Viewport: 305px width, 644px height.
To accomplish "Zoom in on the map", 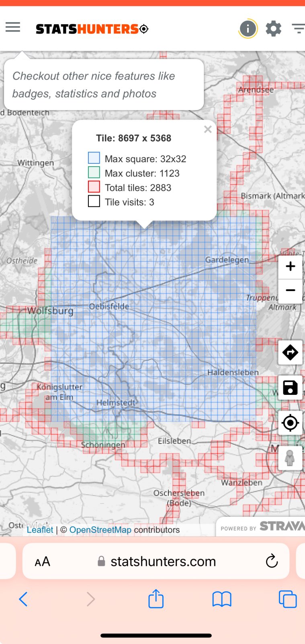I will (290, 266).
